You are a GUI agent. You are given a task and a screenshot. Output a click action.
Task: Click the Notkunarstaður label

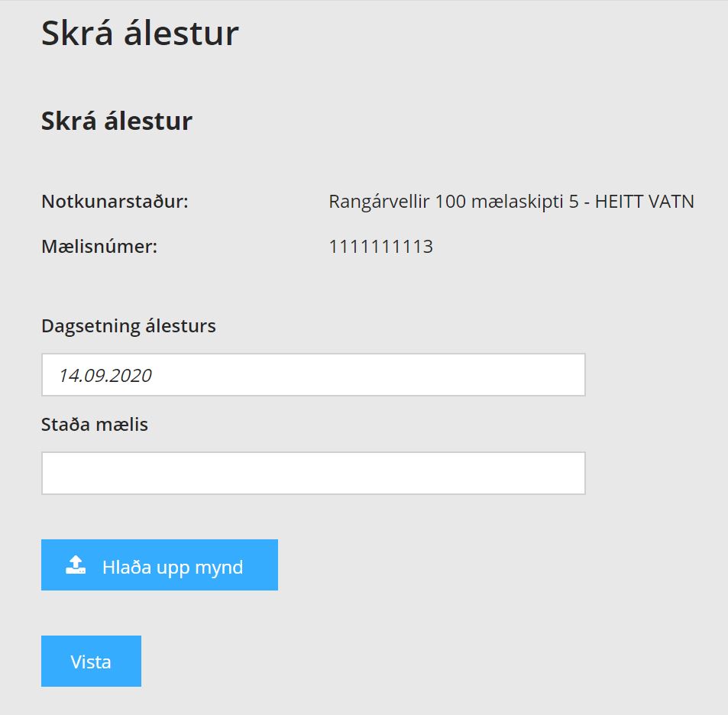pyautogui.click(x=115, y=202)
